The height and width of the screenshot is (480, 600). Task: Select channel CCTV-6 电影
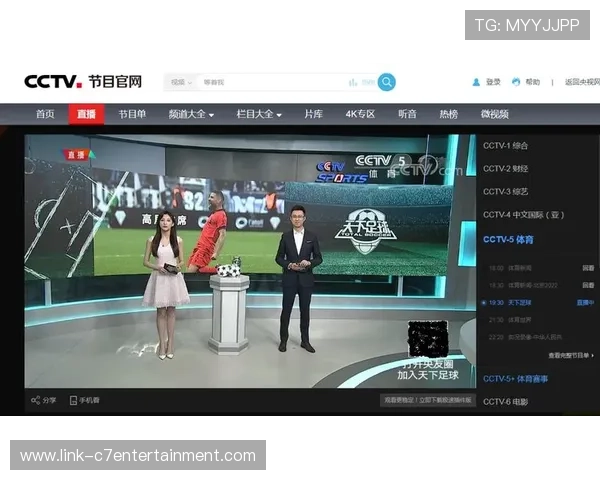tap(505, 402)
